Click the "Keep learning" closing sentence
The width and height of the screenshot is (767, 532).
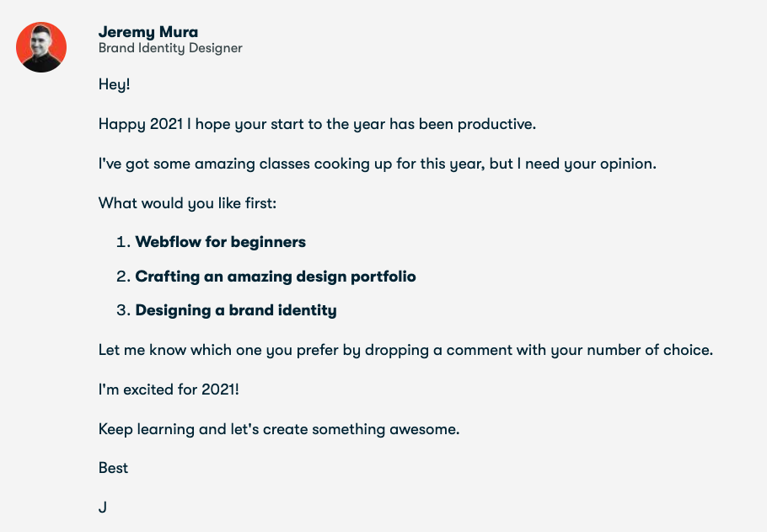pyautogui.click(x=279, y=429)
